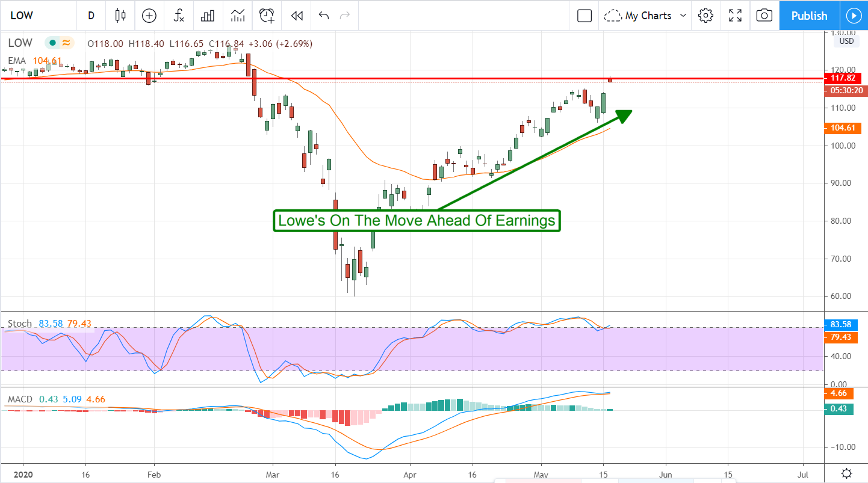
Task: Open the axis settings gear at bottom right
Action: point(846,473)
